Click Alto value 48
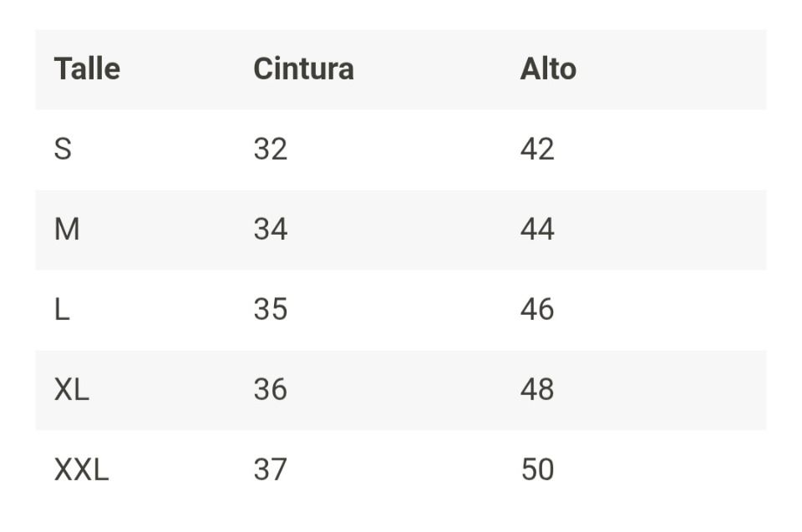Screen dimensions: 802x532 537,390
